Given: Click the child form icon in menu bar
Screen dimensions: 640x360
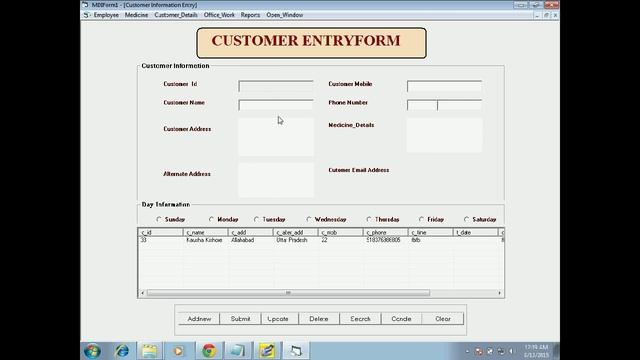Looking at the screenshot, I should pyautogui.click(x=86, y=15).
